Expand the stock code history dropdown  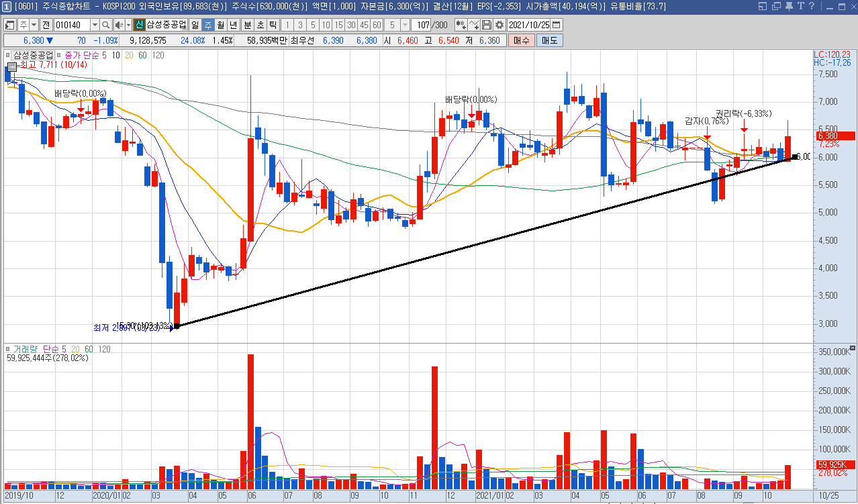point(94,25)
